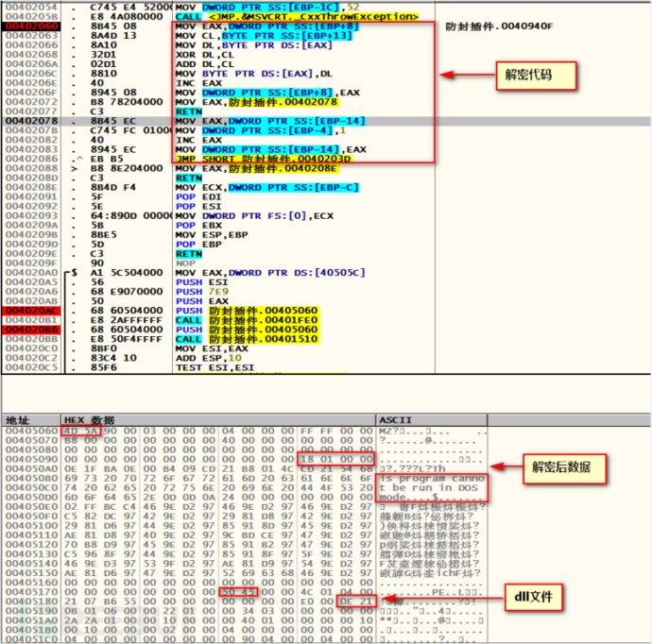This screenshot has width=652, height=644.
Task: Select the 18 01 00 00 bytes
Action: click(336, 459)
